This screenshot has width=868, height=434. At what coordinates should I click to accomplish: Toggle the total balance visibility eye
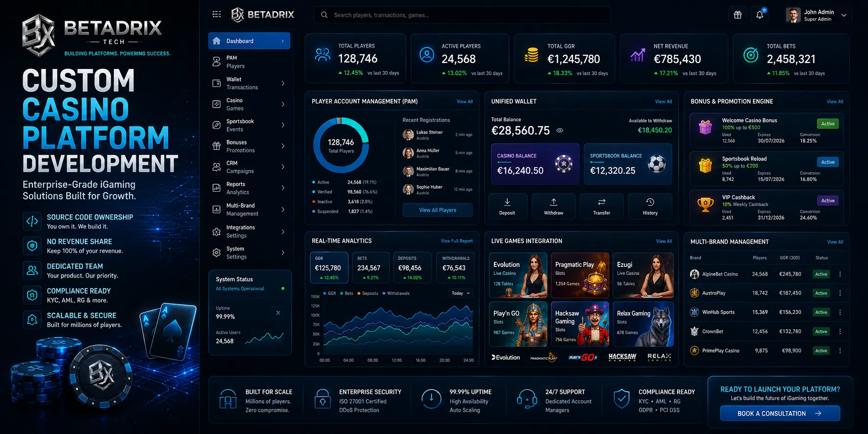[x=560, y=131]
